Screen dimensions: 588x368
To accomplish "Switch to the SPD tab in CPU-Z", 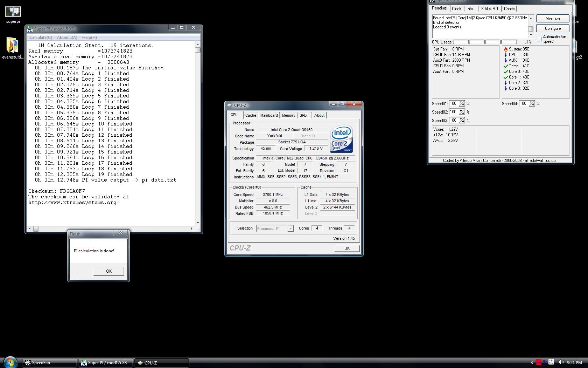I will tap(303, 115).
